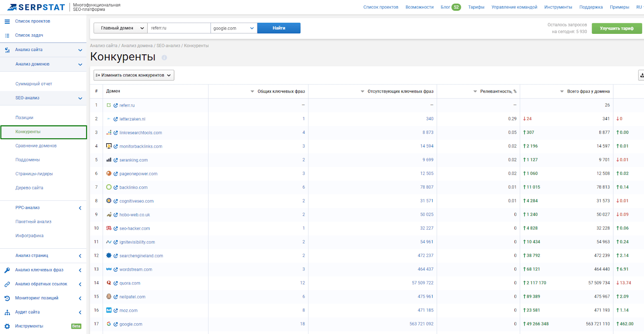The height and width of the screenshot is (334, 644).
Task: Click the favicon of neilpatel.com
Action: [x=109, y=297]
